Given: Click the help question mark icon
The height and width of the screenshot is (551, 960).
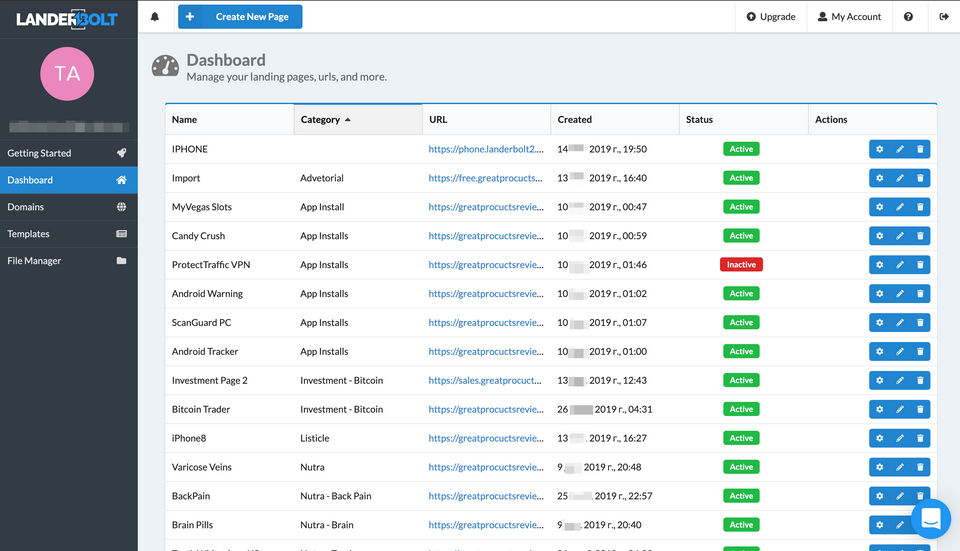Looking at the screenshot, I should coord(908,17).
